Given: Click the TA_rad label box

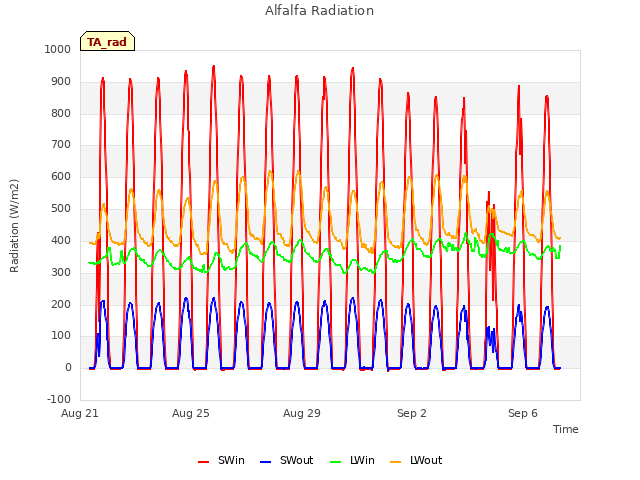Looking at the screenshot, I should pyautogui.click(x=107, y=41).
